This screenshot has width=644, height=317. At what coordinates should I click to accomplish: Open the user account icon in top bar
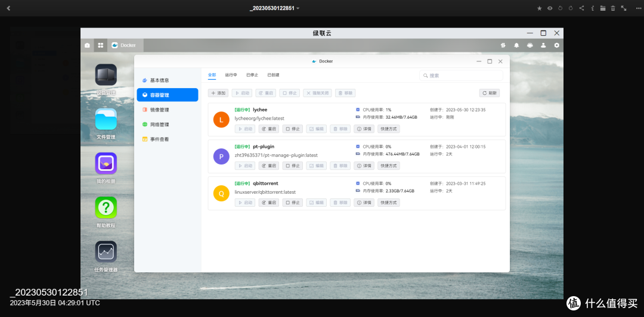pyautogui.click(x=543, y=45)
